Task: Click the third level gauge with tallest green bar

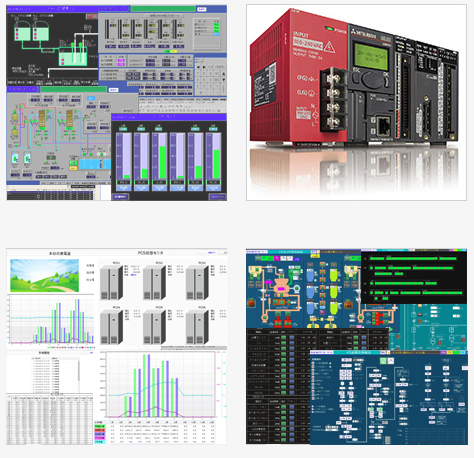Action: tap(160, 156)
